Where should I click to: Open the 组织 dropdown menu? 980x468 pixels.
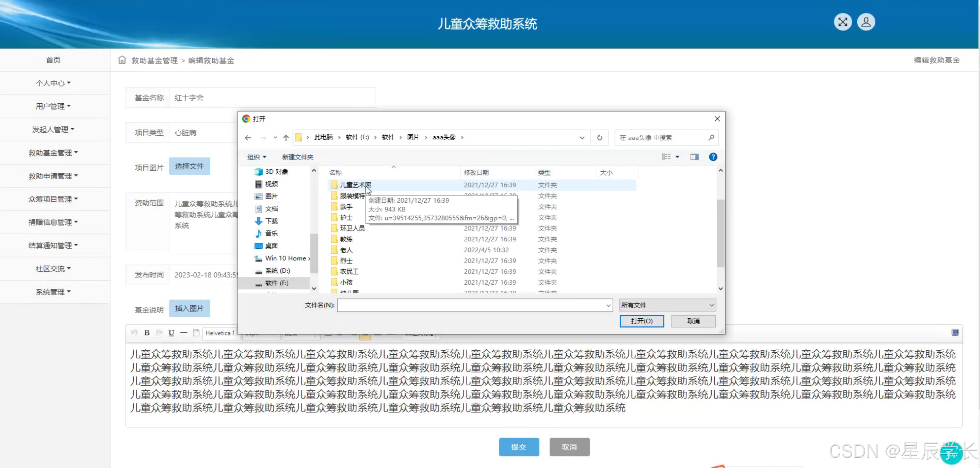tap(257, 157)
